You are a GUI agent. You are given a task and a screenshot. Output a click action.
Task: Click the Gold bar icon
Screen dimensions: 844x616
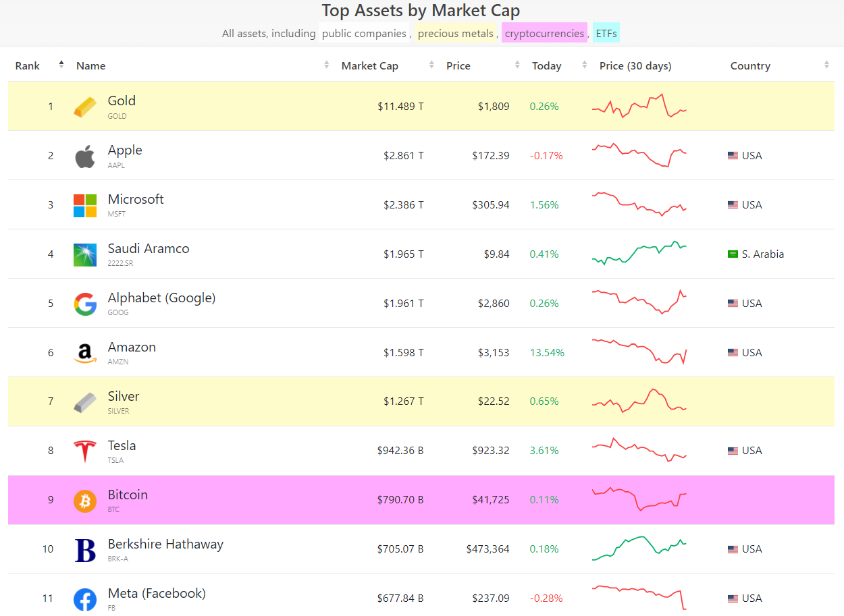tap(85, 107)
